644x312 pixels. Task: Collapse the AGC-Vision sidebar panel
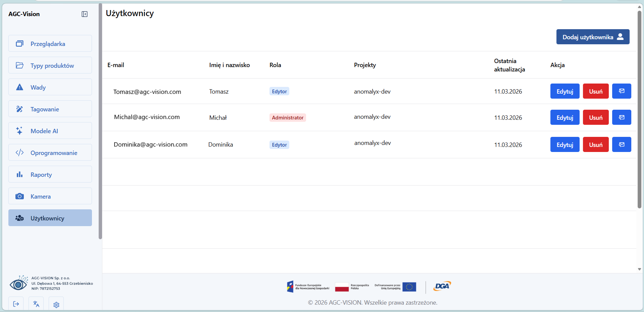85,14
